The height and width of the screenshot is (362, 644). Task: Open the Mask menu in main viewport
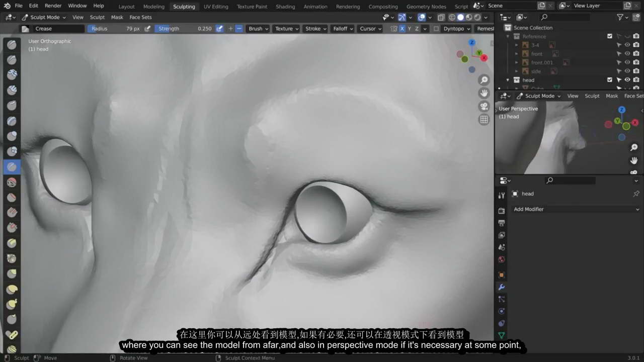click(117, 17)
